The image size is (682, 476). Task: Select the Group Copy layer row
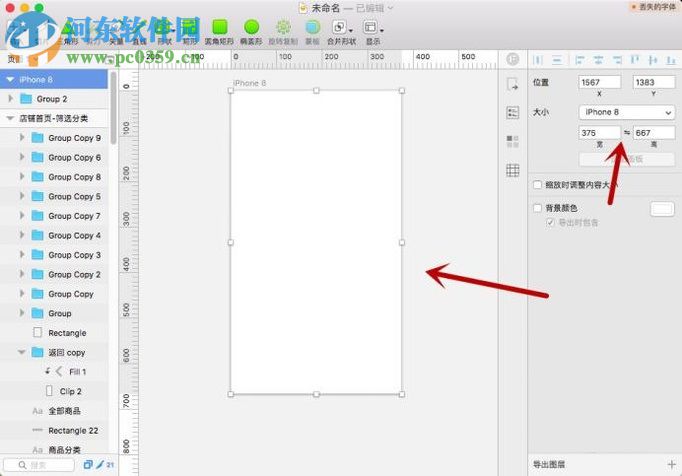pyautogui.click(x=54, y=294)
